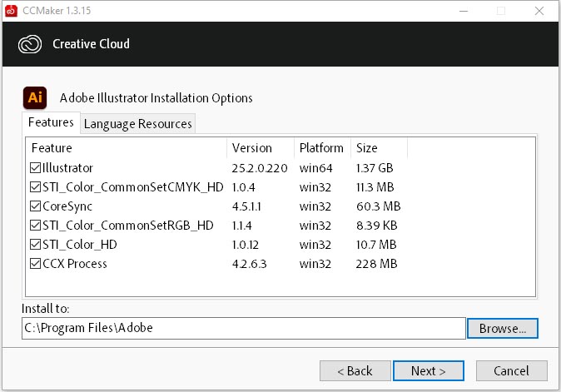Click the win64 platform cell
Viewport: 561px width, 392px height.
click(316, 168)
